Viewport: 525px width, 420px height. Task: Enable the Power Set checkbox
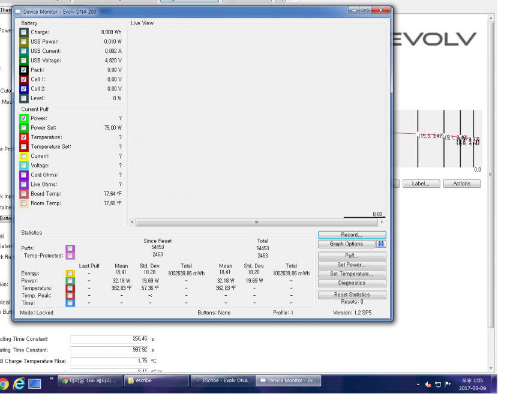coord(23,128)
